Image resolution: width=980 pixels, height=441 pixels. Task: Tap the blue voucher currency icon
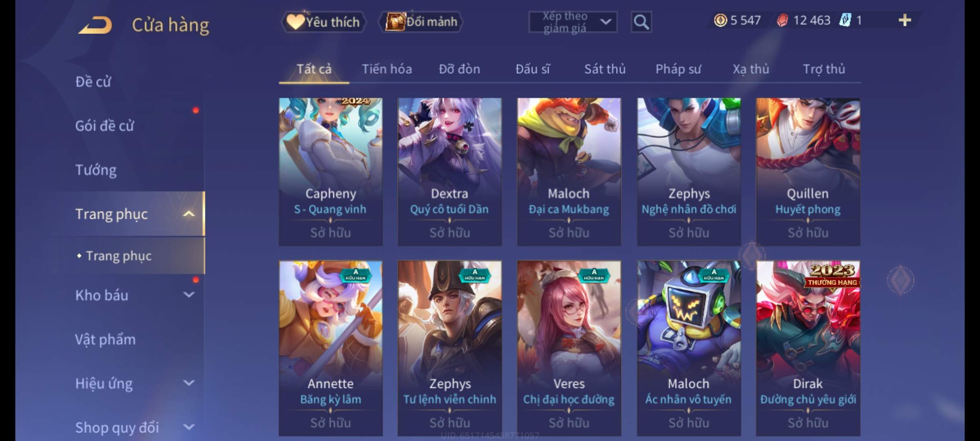click(x=845, y=20)
